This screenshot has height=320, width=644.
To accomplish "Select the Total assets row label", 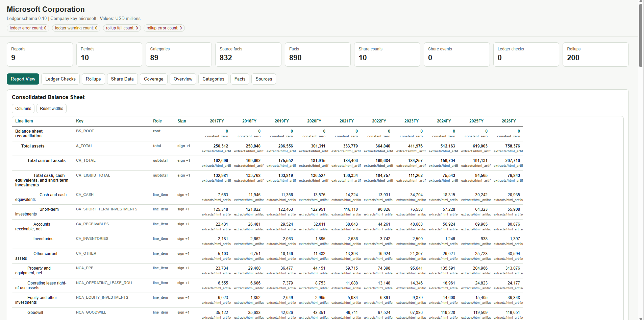I will click(33, 146).
